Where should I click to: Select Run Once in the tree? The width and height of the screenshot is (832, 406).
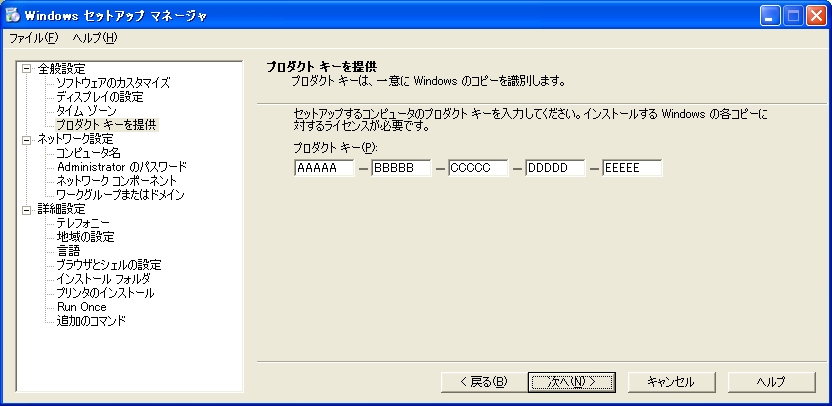[82, 307]
